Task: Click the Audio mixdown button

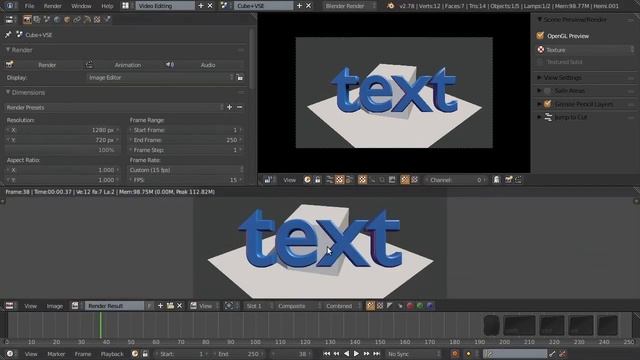Action: [x=204, y=65]
